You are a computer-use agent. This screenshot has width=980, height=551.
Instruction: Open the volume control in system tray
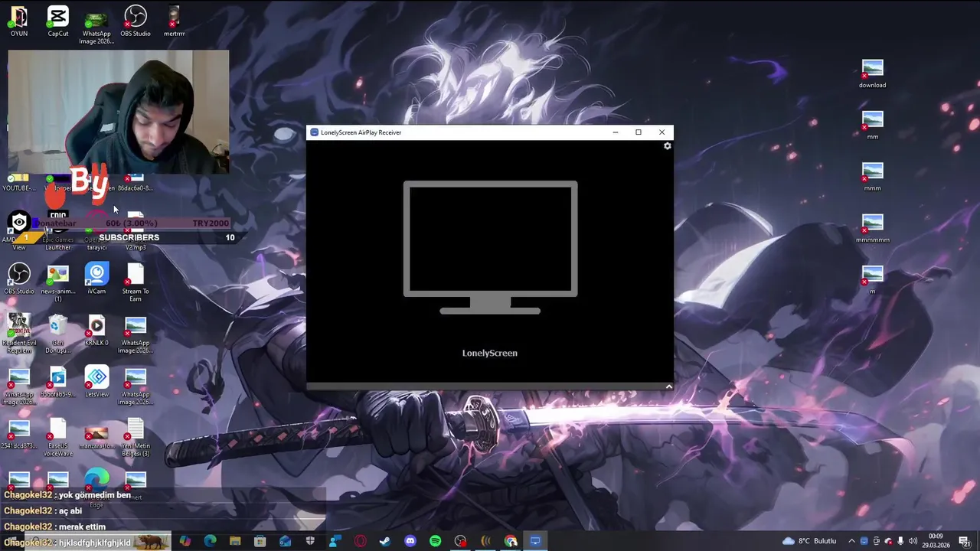click(x=913, y=541)
